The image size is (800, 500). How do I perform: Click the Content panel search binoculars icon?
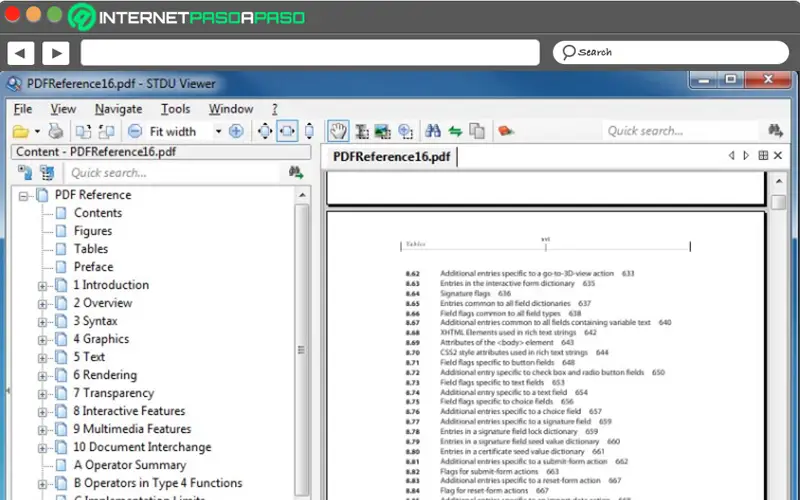[x=296, y=172]
